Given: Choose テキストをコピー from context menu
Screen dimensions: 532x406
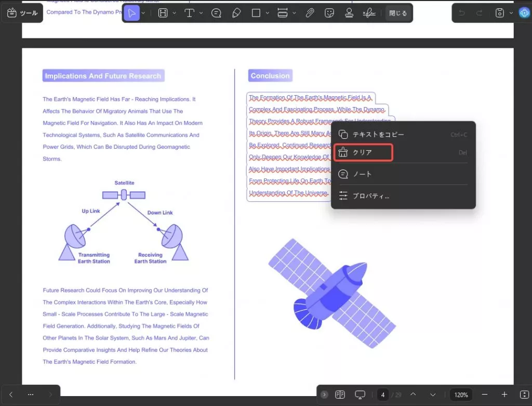Looking at the screenshot, I should coord(403,135).
